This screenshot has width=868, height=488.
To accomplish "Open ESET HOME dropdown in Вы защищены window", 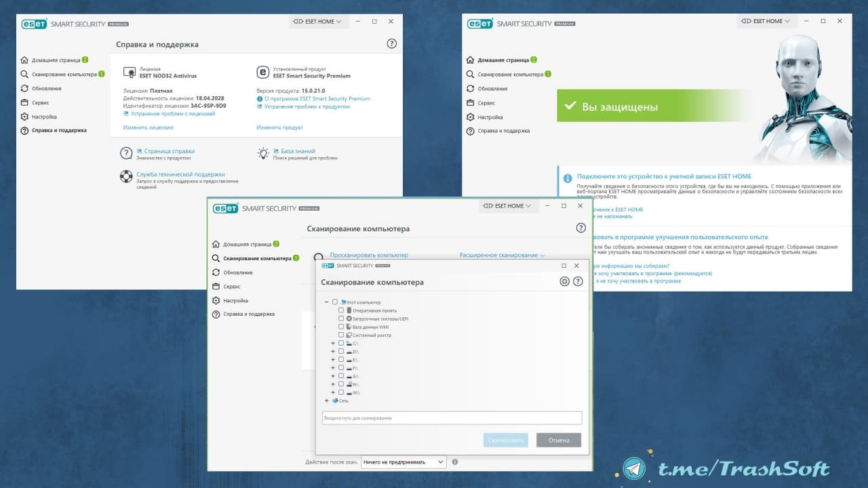I will click(x=767, y=22).
